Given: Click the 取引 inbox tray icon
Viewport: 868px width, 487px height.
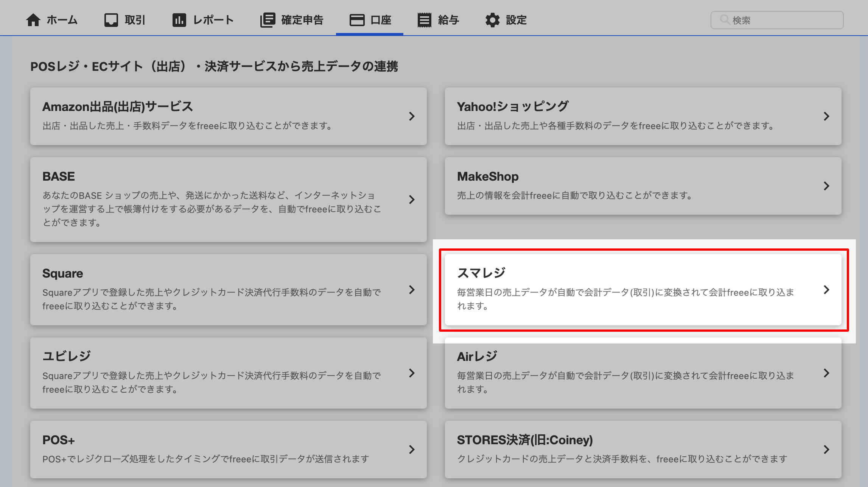Looking at the screenshot, I should [111, 20].
